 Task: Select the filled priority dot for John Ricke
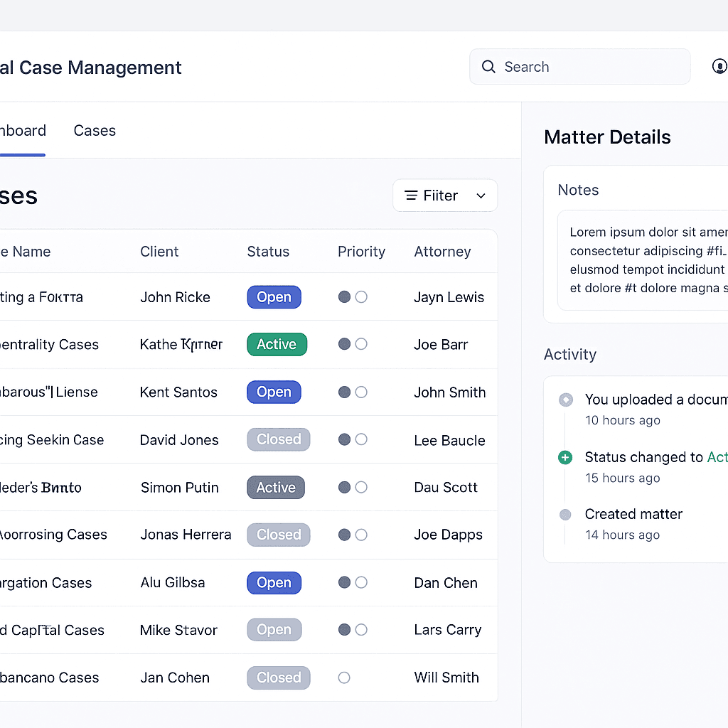(344, 297)
